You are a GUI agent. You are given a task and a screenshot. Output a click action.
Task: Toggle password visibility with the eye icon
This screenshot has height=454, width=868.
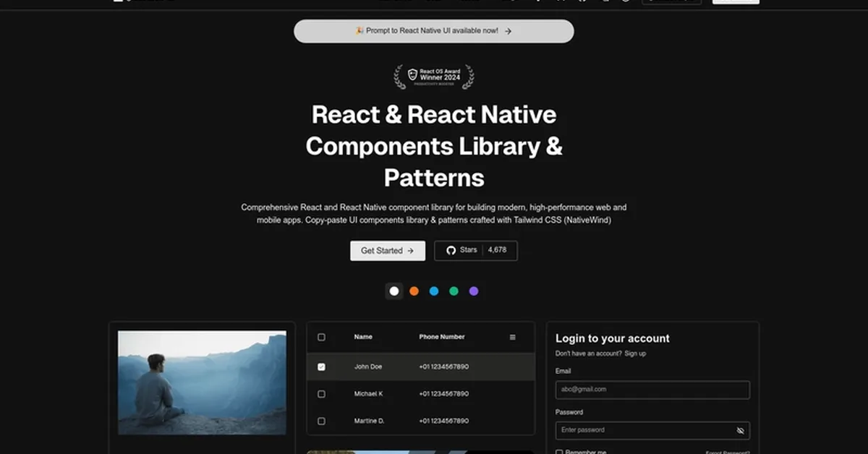[740, 430]
